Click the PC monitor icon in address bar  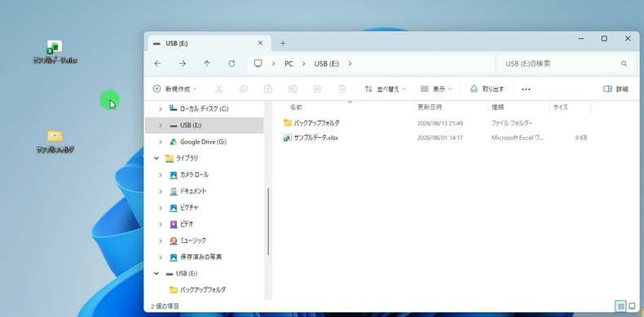pyautogui.click(x=258, y=64)
